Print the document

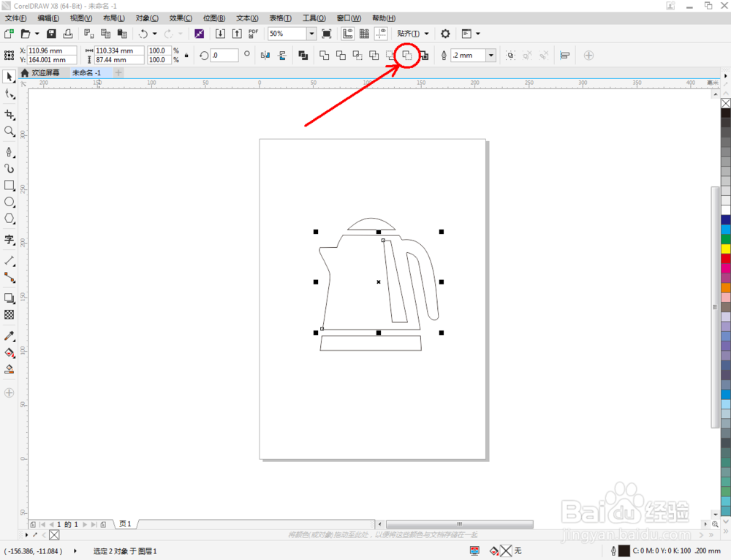[x=68, y=34]
